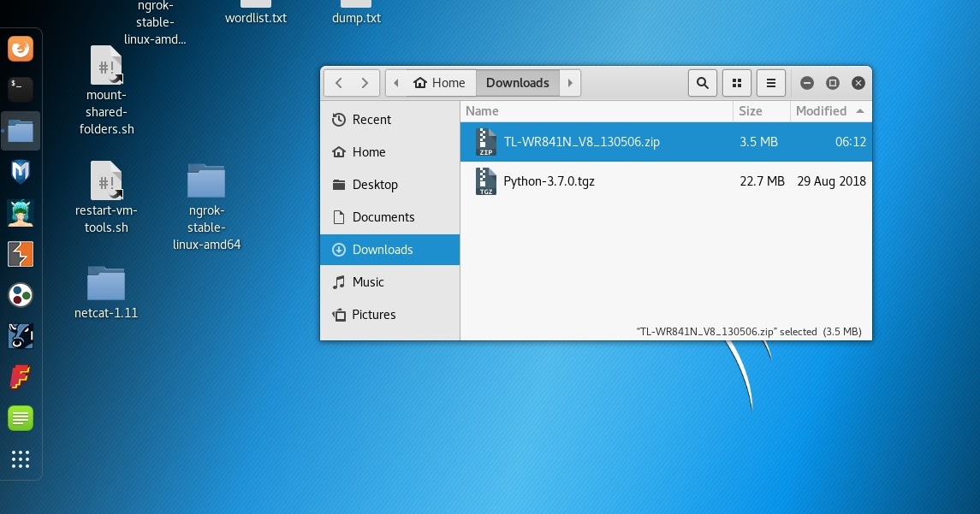Select ngrok-stable-linux-amd64 desktop folder
This screenshot has height=514, width=980.
[x=206, y=207]
